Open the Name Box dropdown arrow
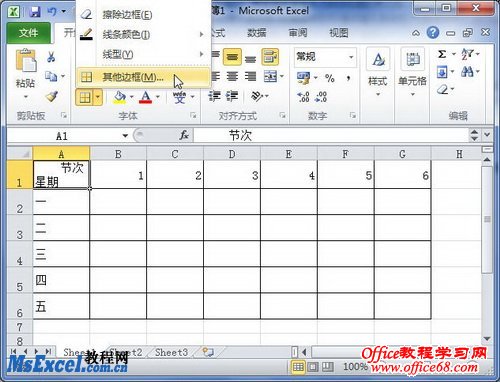 [125, 136]
